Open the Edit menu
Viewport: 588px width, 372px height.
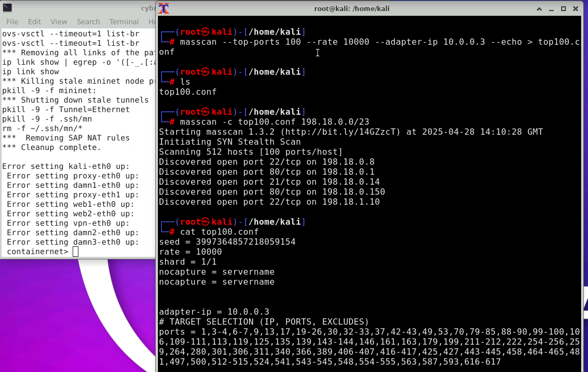click(34, 22)
